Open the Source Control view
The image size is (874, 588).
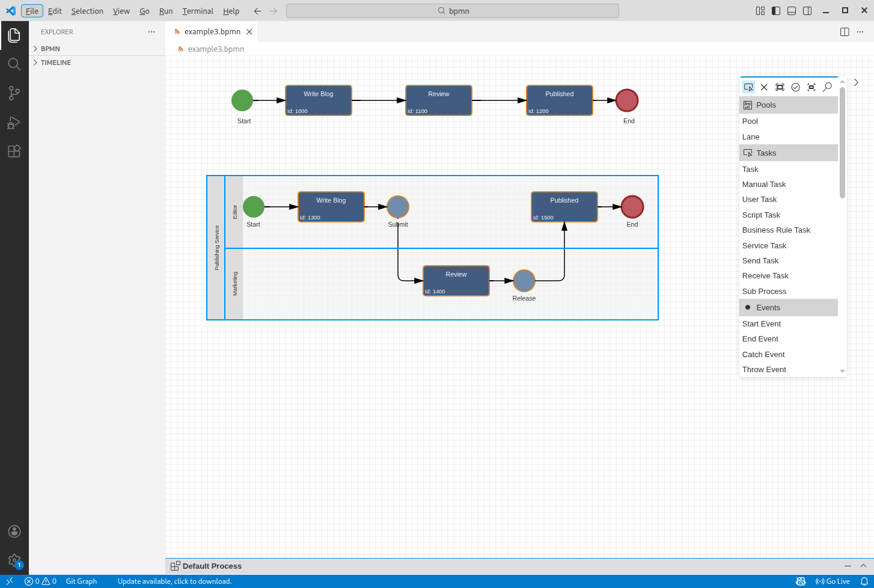[14, 93]
